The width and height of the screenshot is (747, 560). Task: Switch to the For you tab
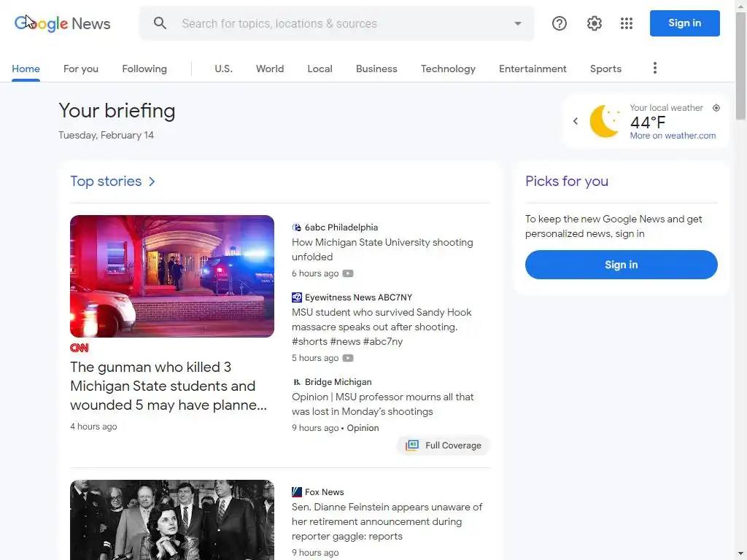tap(81, 69)
